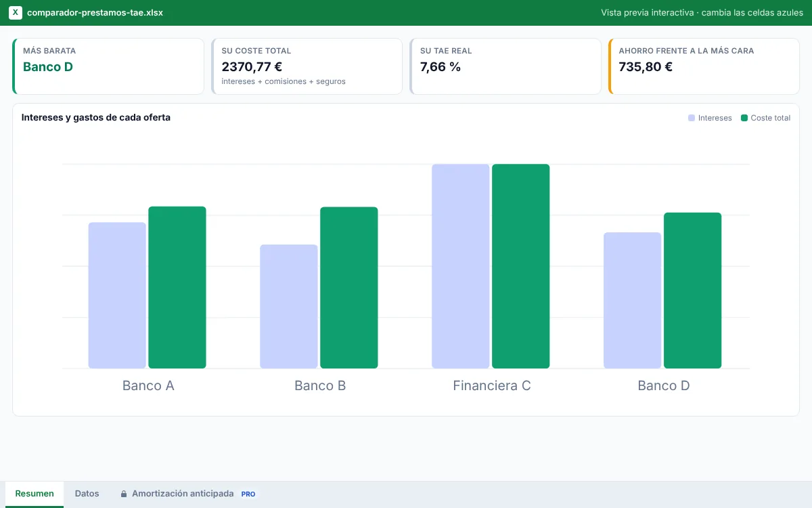Click the intereses + comisiones + seguros caption

click(284, 82)
